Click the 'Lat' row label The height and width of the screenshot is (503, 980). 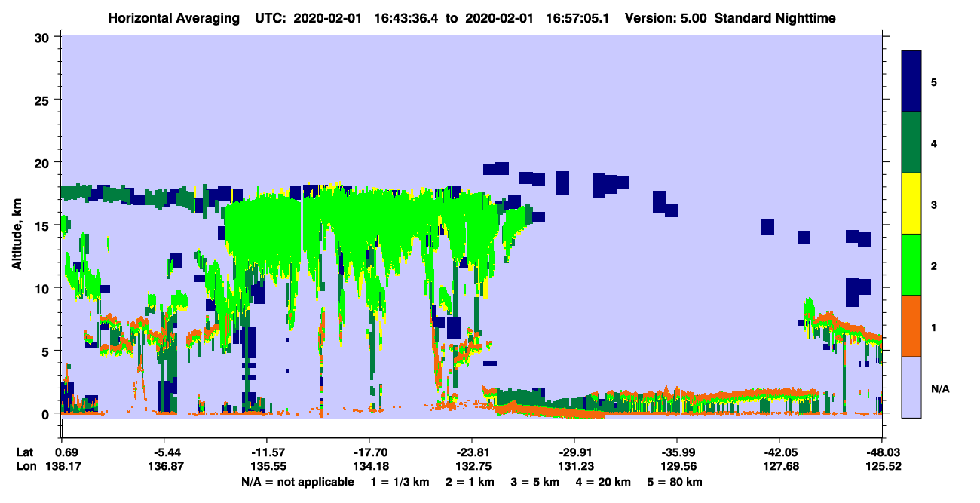tap(24, 452)
